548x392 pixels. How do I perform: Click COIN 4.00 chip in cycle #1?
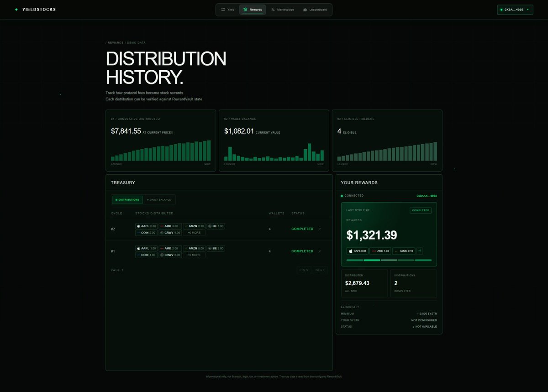tap(146, 255)
